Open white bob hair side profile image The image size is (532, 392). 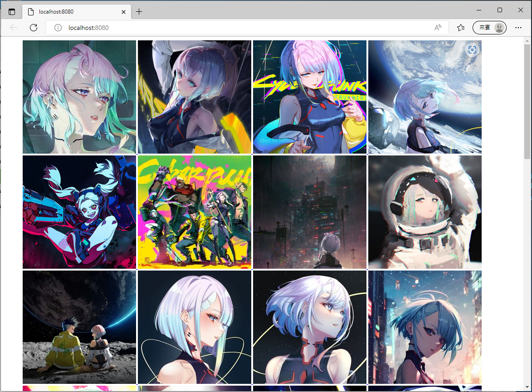(x=195, y=327)
